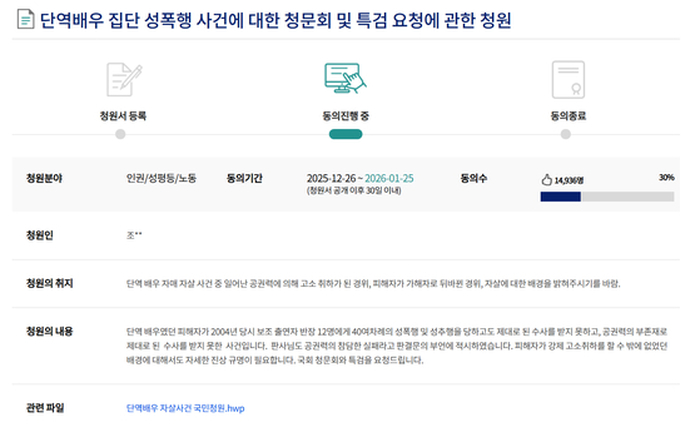Click the 동의종료 certificate icon
This screenshot has height=432, width=700.
(567, 78)
